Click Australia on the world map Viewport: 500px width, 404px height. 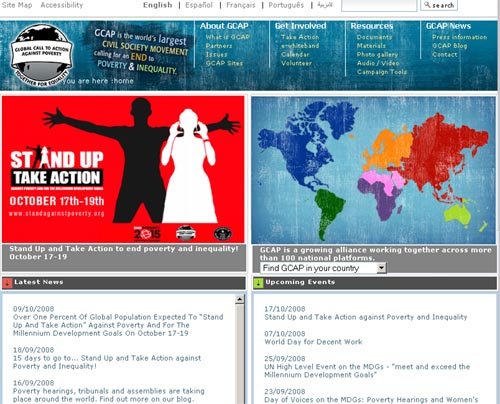(x=458, y=215)
